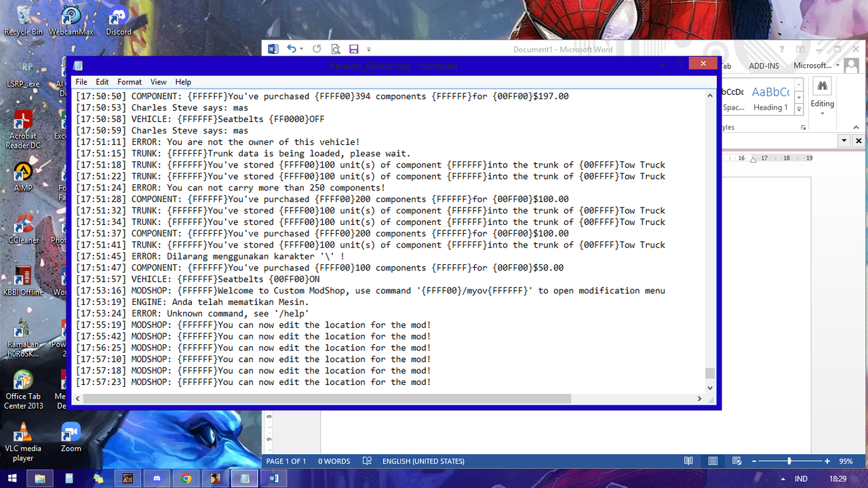Open the View menu in Notepad
The width and height of the screenshot is (868, 488).
159,82
